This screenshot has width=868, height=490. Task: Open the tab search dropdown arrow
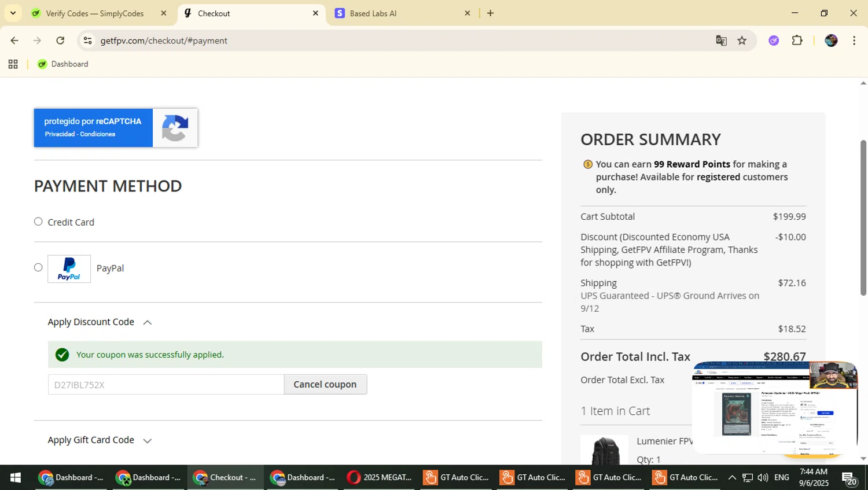click(13, 13)
